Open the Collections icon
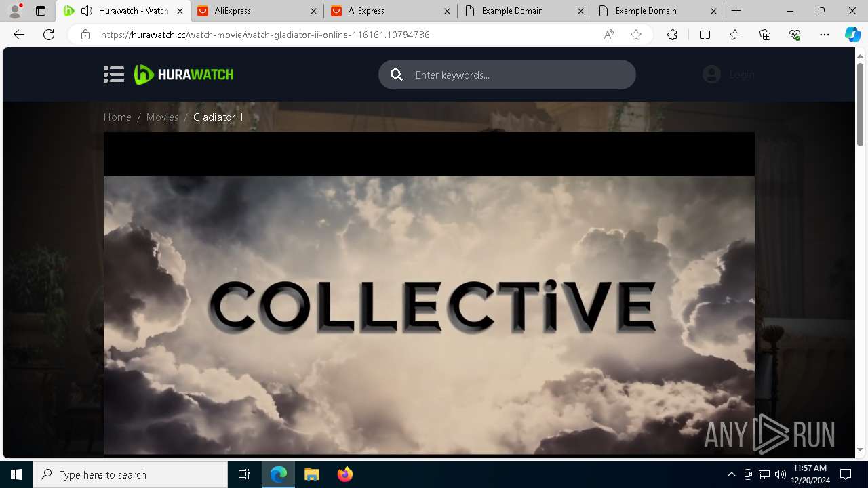Viewport: 868px width, 488px height. point(765,35)
